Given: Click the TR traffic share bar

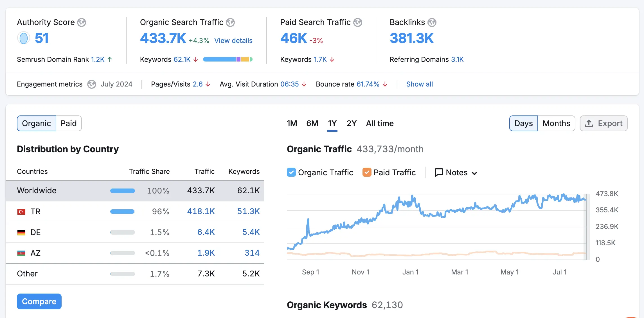Looking at the screenshot, I should tap(122, 212).
